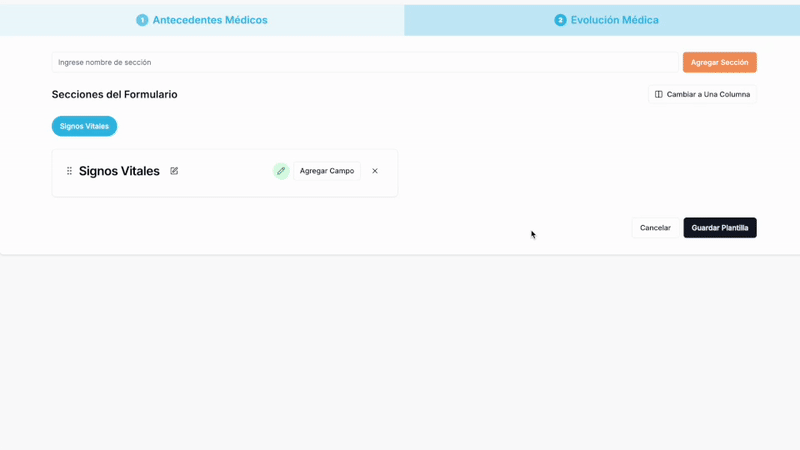
Task: Click the blank gray area below the form
Action: point(400,350)
